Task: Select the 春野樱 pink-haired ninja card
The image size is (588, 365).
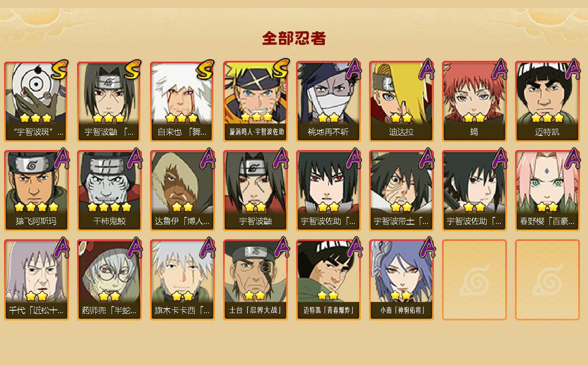Action: pos(547,191)
